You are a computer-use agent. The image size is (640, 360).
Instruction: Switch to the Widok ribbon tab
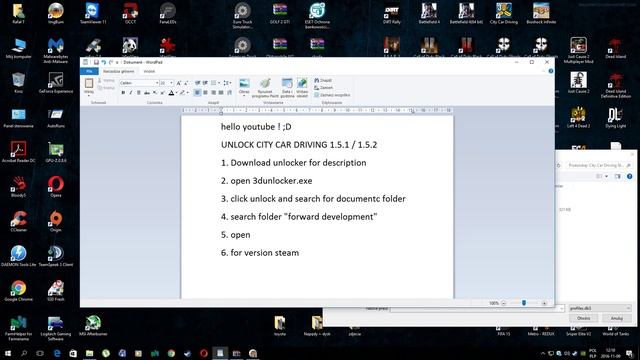[149, 71]
